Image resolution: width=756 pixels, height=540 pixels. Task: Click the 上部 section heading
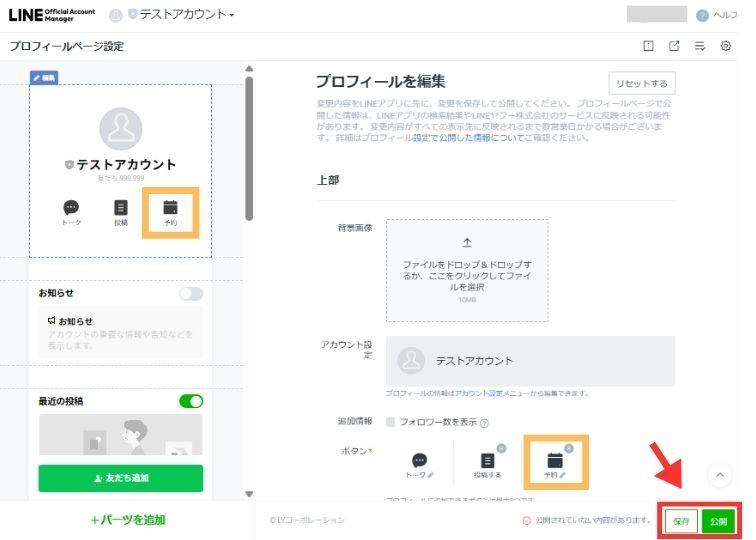pyautogui.click(x=328, y=180)
